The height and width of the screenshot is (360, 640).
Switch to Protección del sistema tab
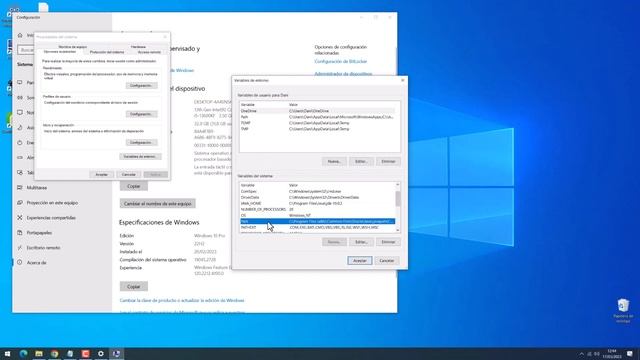point(107,52)
